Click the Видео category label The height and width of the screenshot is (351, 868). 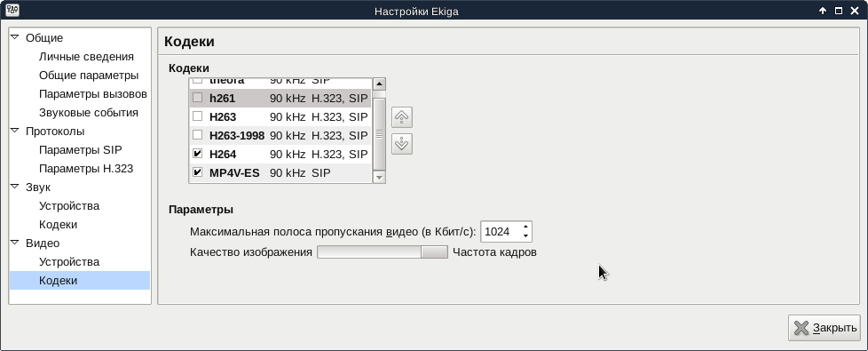click(43, 243)
